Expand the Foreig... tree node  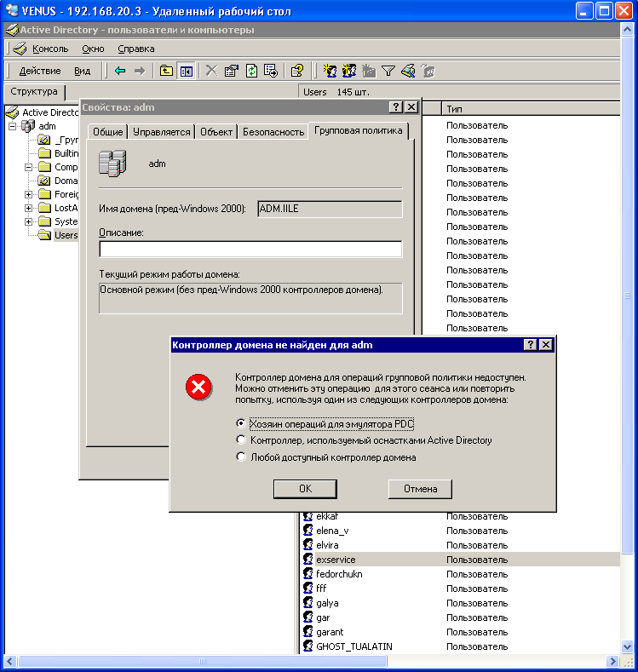[x=28, y=194]
